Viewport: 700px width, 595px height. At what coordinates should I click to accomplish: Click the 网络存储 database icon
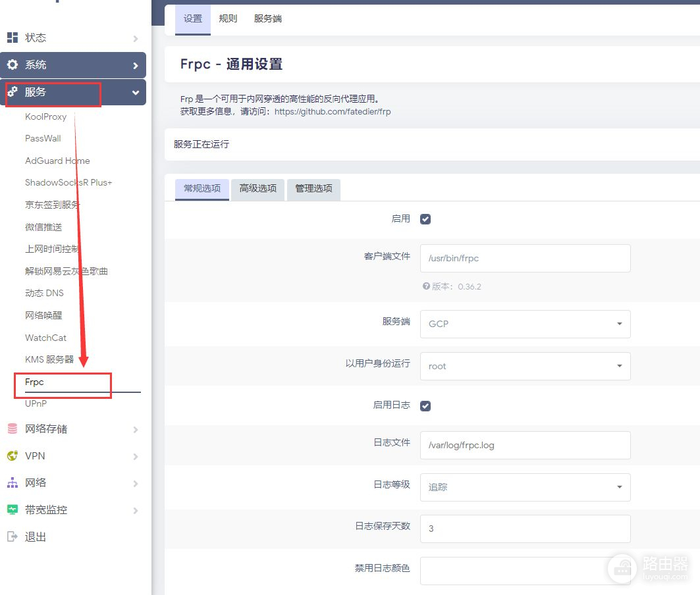[13, 429]
